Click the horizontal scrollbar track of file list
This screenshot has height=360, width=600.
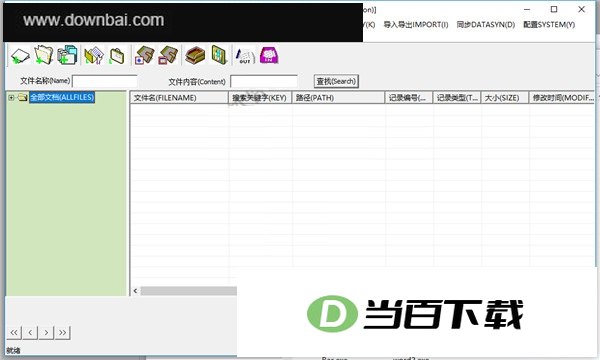coord(189,291)
